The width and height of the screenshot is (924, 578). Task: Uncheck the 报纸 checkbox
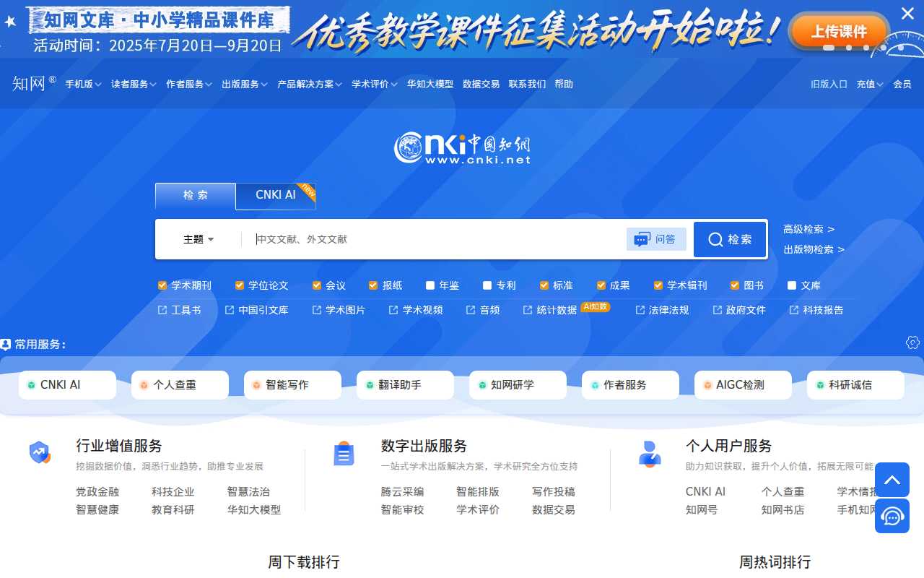point(373,285)
